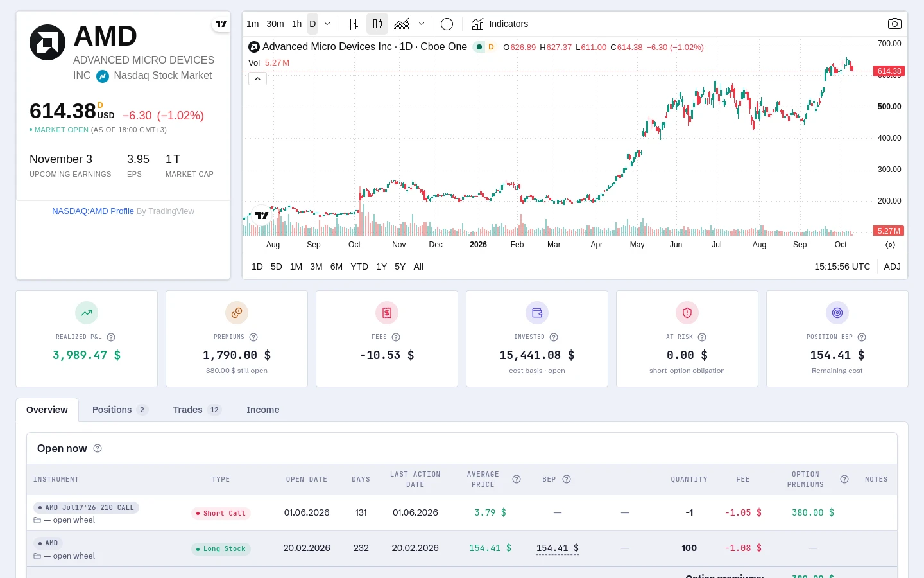Image resolution: width=924 pixels, height=578 pixels.
Task: Toggle ADJ price adjustment
Action: (892, 267)
